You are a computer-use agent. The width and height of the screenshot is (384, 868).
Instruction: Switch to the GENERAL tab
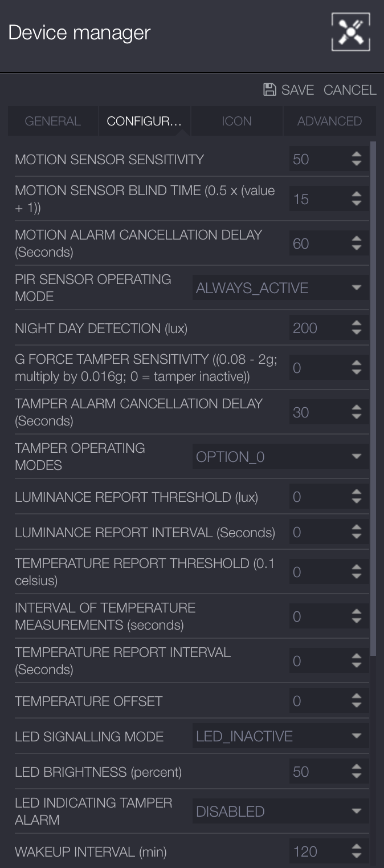[x=53, y=121]
